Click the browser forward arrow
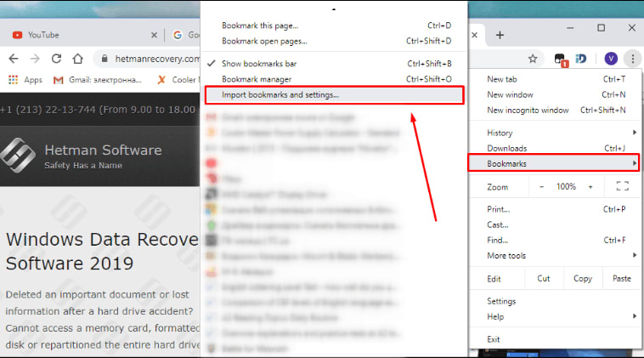This screenshot has height=358, width=644. coord(35,59)
